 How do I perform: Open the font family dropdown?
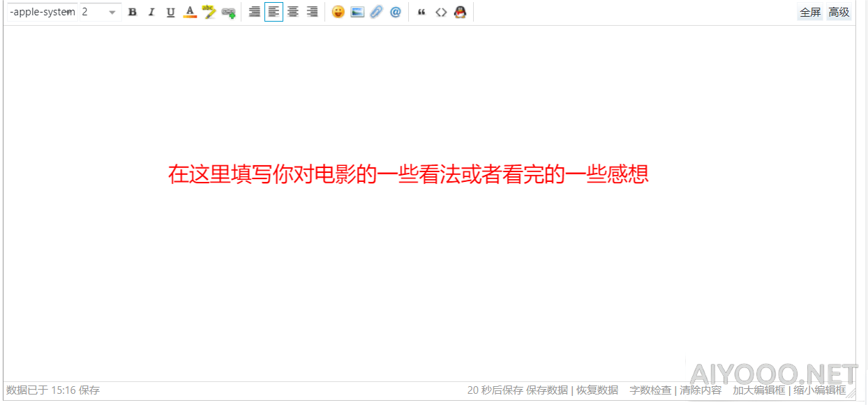pos(42,12)
